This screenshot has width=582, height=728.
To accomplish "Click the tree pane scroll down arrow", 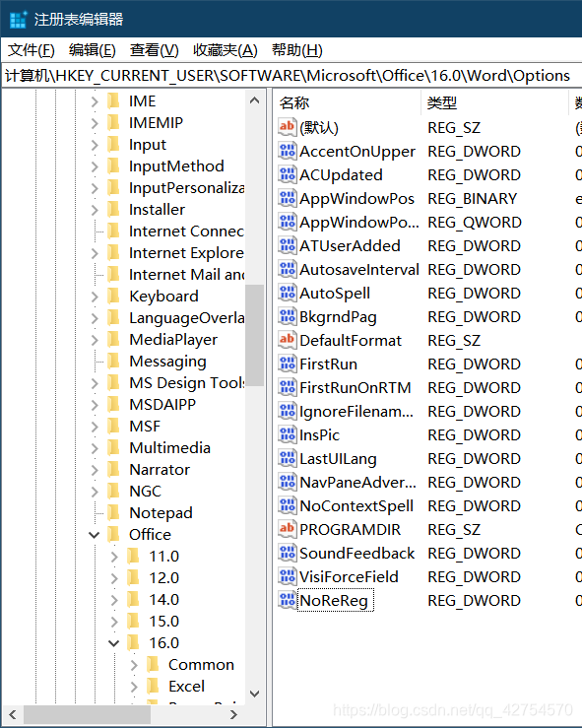I will point(254,694).
